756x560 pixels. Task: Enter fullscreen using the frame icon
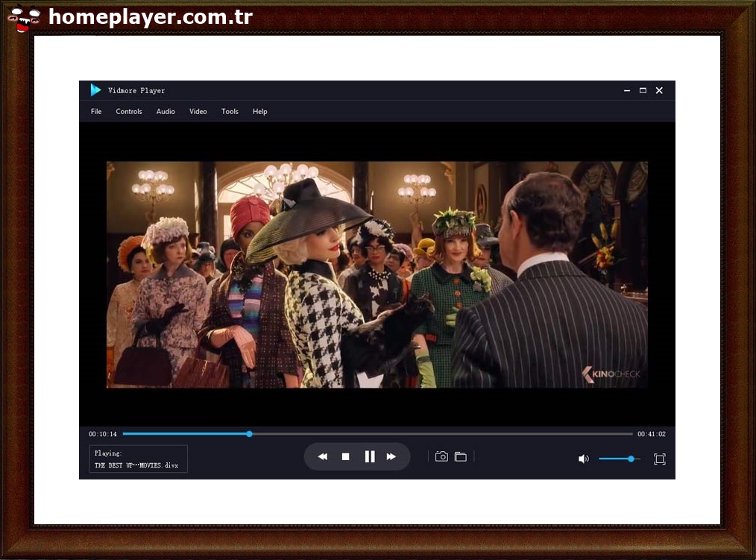(x=659, y=459)
